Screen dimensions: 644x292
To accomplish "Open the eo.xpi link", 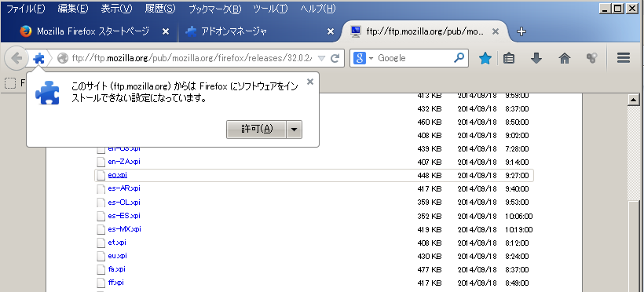I will 118,175.
